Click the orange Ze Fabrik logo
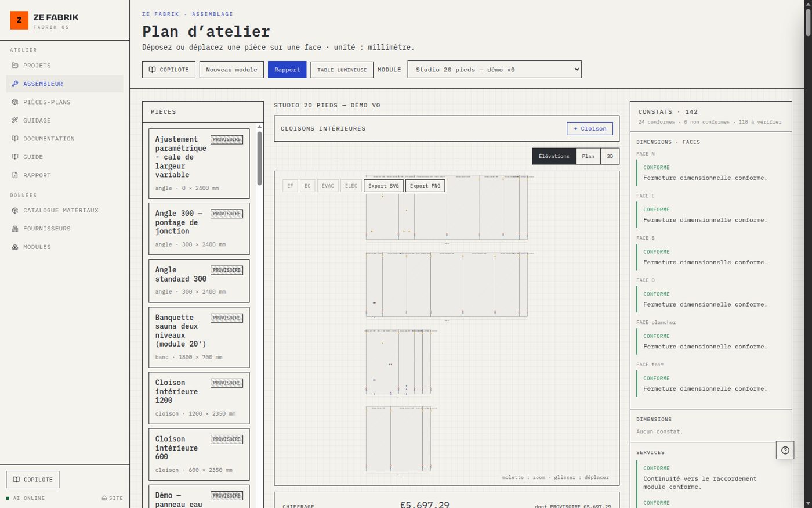Viewport: 812px width, 508px height. coord(19,20)
